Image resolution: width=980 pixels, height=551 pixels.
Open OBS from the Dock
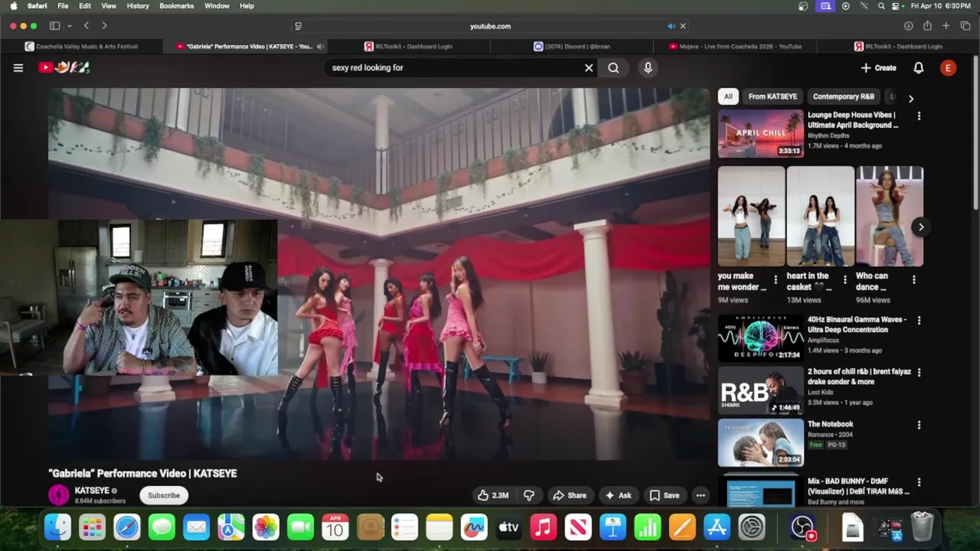click(803, 527)
